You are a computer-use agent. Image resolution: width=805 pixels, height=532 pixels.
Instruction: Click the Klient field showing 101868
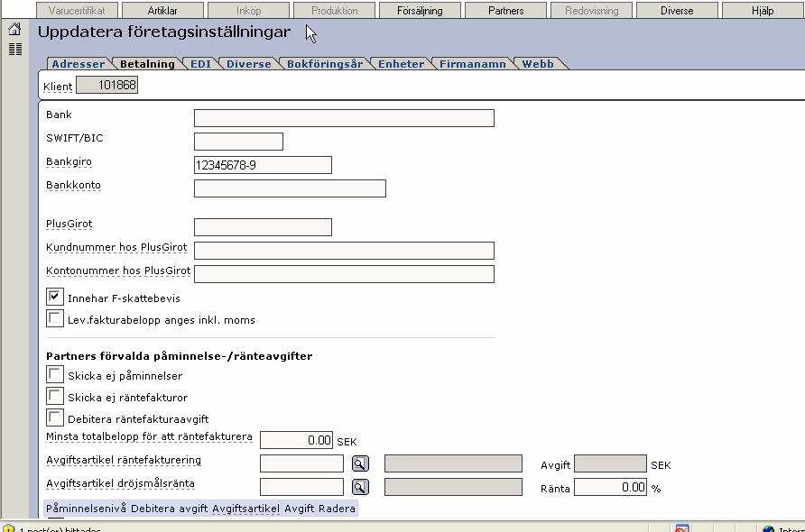(107, 85)
